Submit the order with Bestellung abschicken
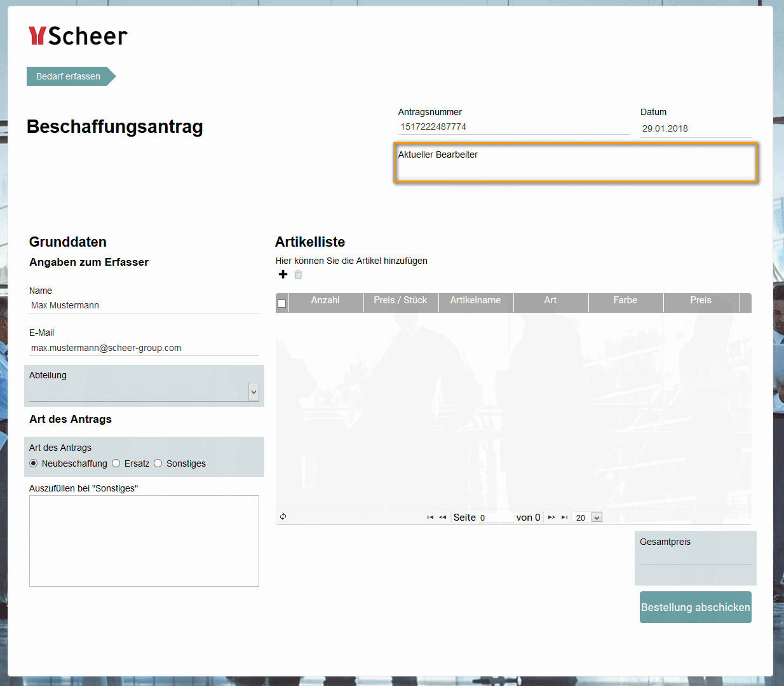Viewport: 784px width, 686px height. click(x=695, y=607)
